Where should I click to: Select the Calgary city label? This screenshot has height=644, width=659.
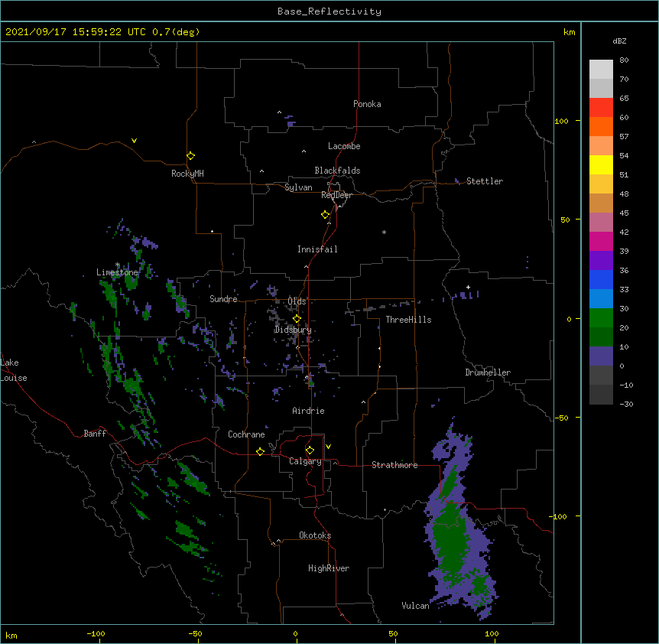pyautogui.click(x=305, y=461)
